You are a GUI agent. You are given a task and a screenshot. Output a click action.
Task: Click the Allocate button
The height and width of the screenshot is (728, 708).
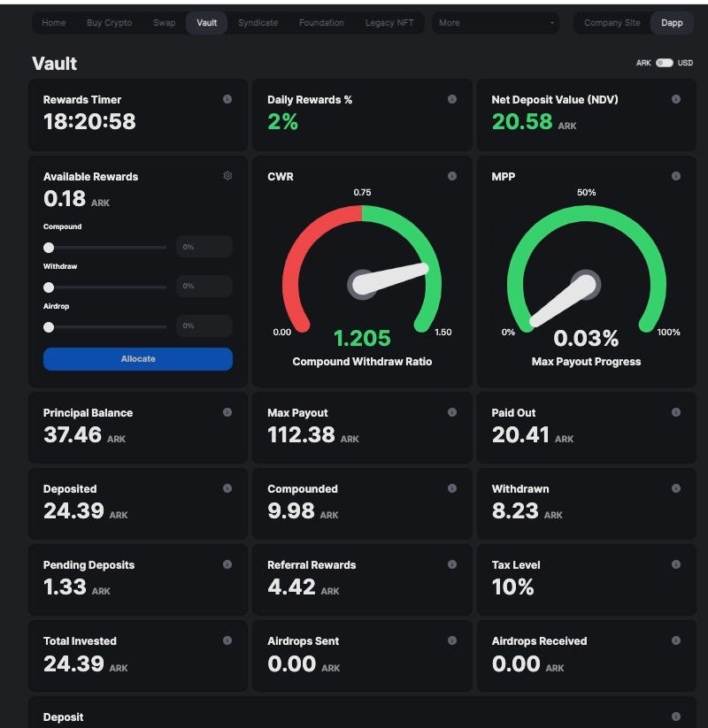[137, 358]
